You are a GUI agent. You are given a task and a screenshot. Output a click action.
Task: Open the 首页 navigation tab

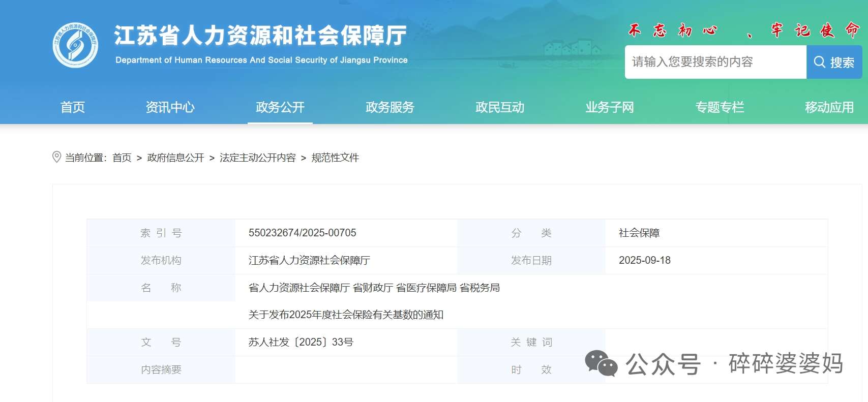tap(73, 107)
